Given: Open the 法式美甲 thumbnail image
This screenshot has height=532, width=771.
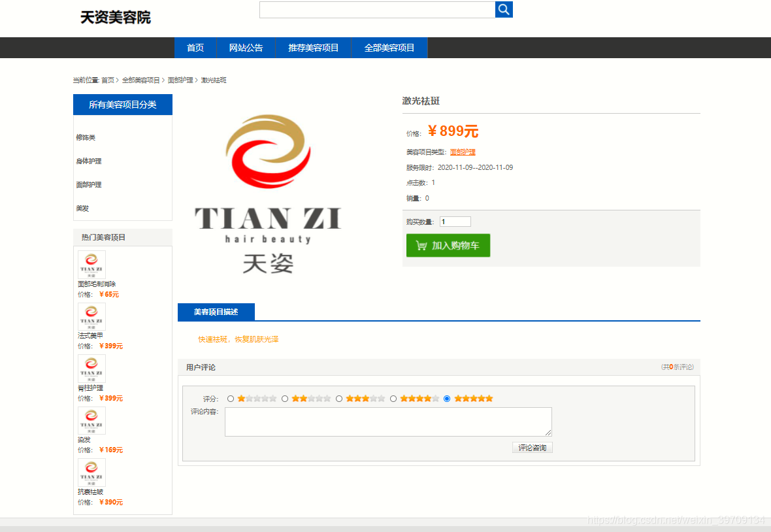Looking at the screenshot, I should pos(91,316).
